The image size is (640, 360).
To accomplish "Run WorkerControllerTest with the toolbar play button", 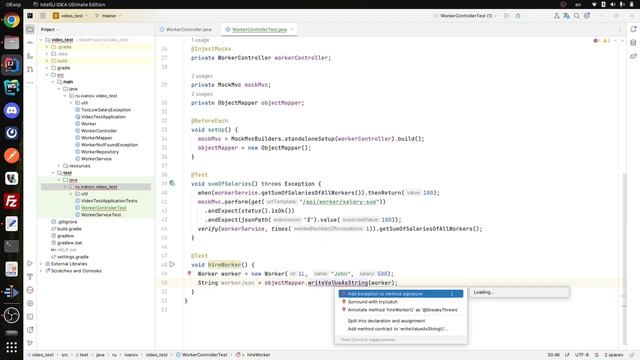I will (507, 16).
